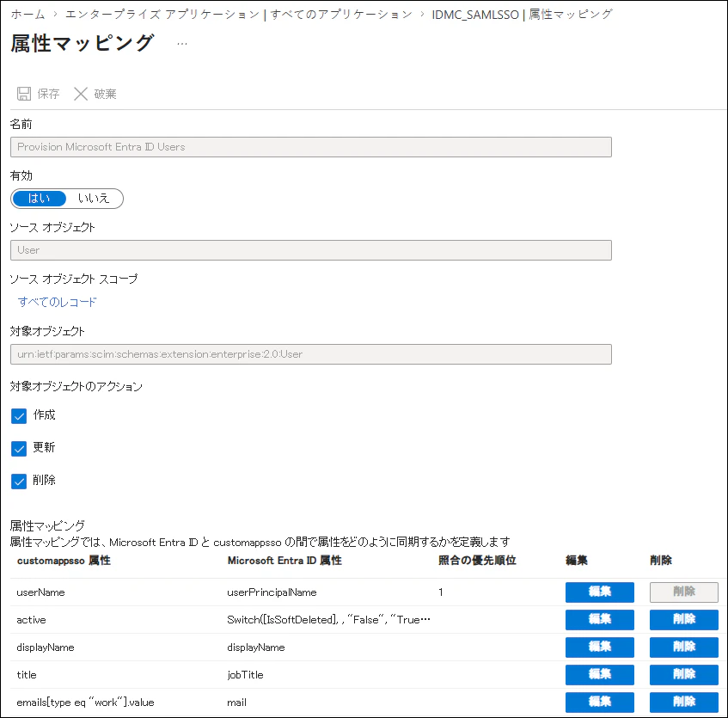Screen dimensions: 728x718
Task: Delete the emails work value mapping
Action: click(684, 702)
